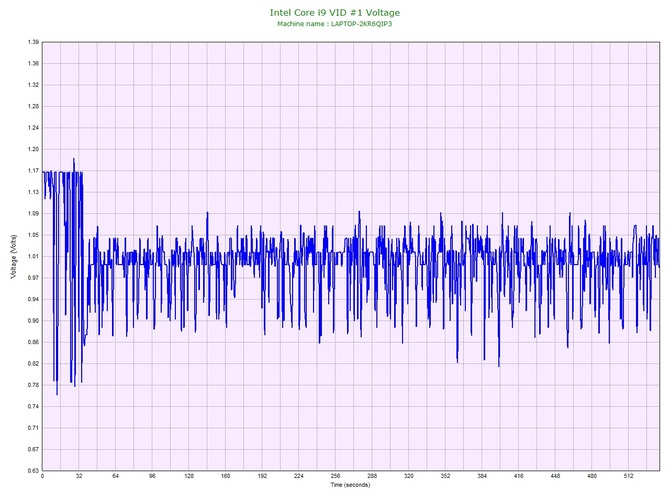Click the 1.05 y-axis value

click(33, 235)
